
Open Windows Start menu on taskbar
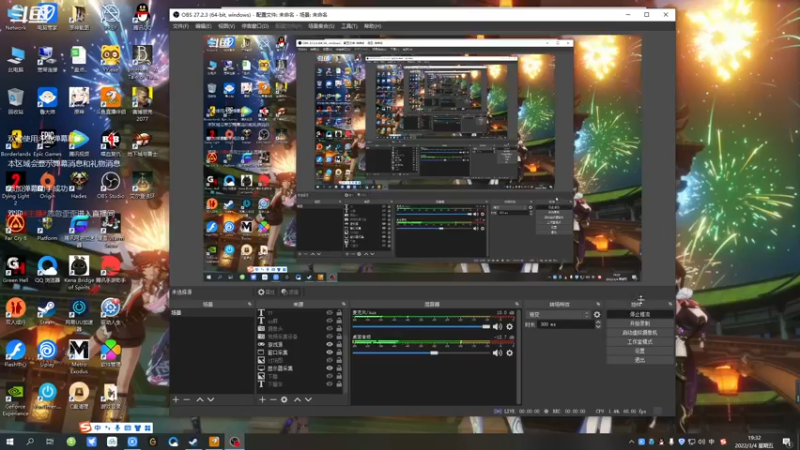(x=9, y=442)
